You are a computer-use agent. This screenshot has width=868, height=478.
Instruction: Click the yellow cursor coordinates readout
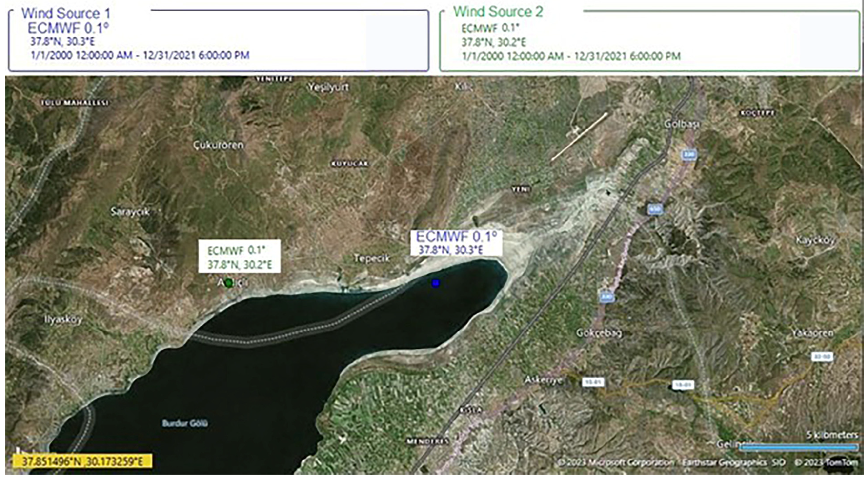click(x=82, y=461)
